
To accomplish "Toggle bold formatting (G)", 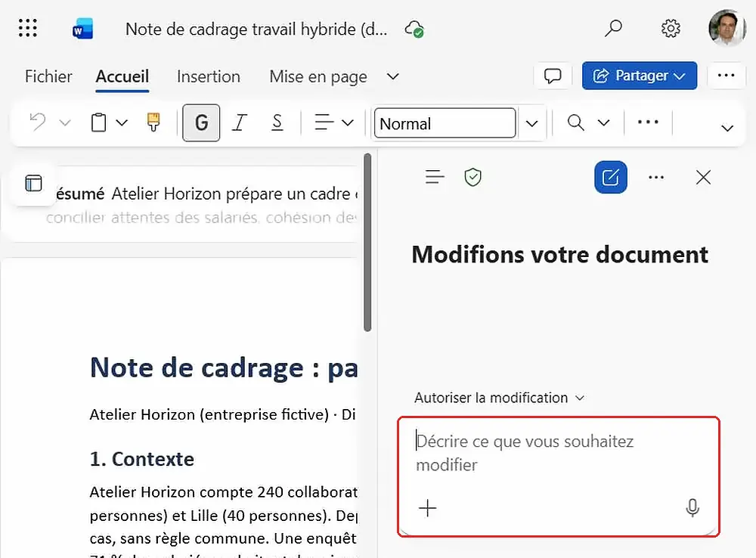I will [x=201, y=123].
